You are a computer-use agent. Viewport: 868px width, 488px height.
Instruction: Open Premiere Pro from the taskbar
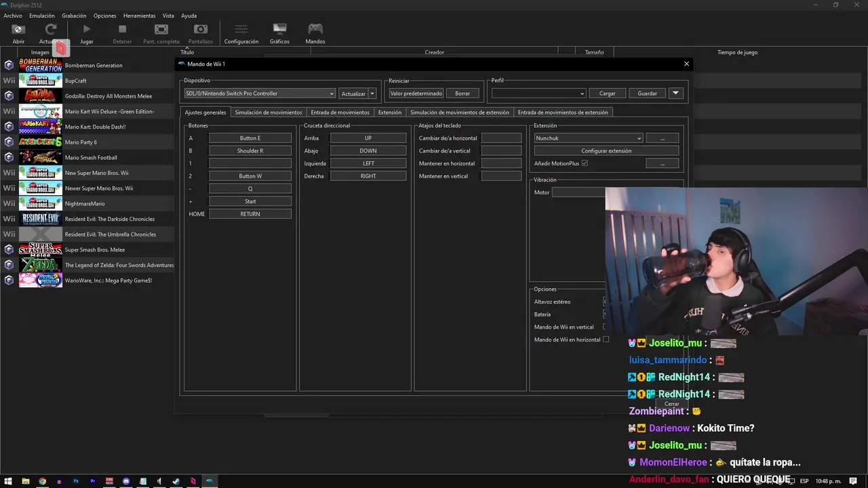tap(92, 481)
